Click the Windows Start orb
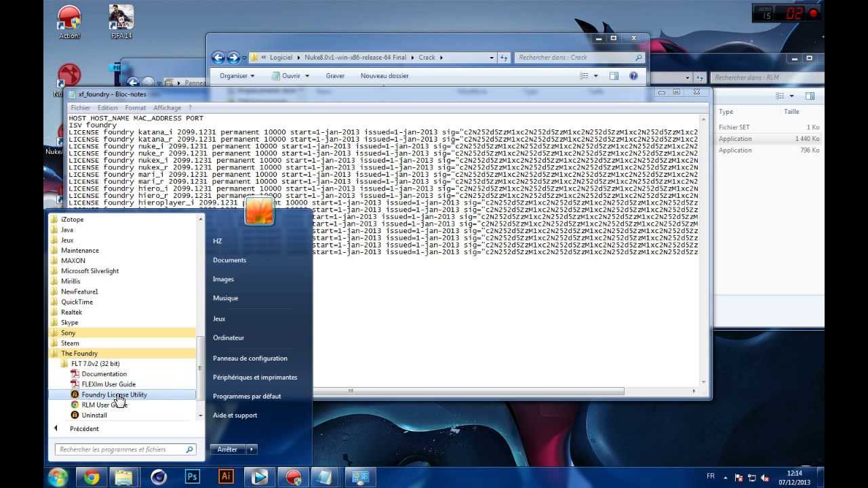The height and width of the screenshot is (488, 868). pos(58,477)
